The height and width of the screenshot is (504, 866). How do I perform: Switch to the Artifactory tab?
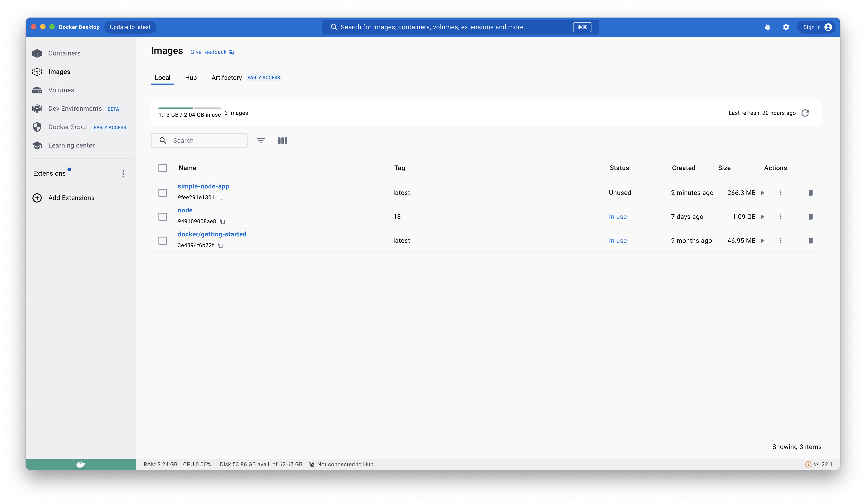click(226, 78)
